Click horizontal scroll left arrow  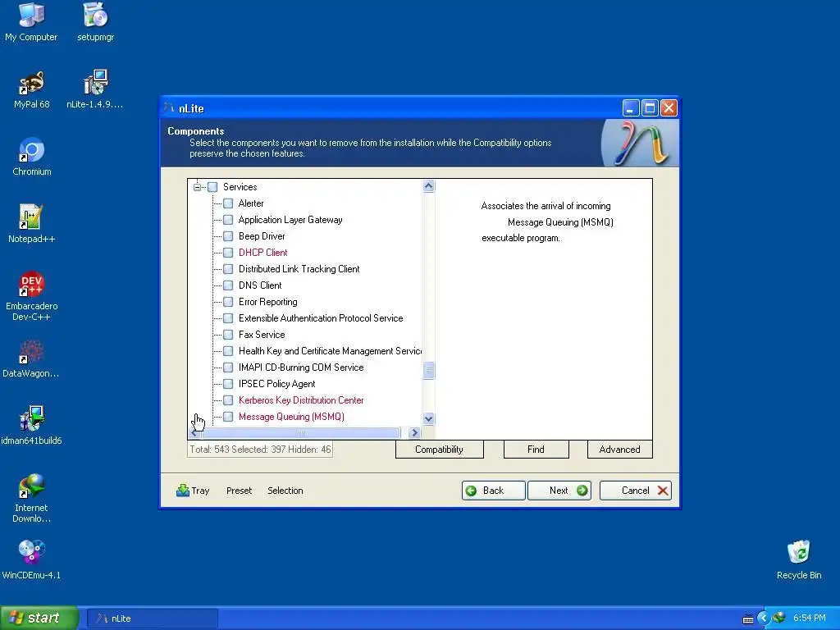pyautogui.click(x=194, y=432)
